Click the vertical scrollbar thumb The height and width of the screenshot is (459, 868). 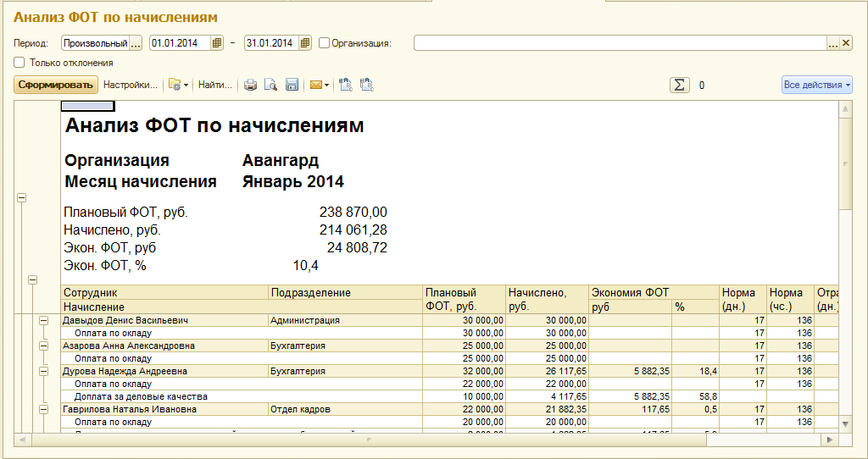tap(845, 163)
